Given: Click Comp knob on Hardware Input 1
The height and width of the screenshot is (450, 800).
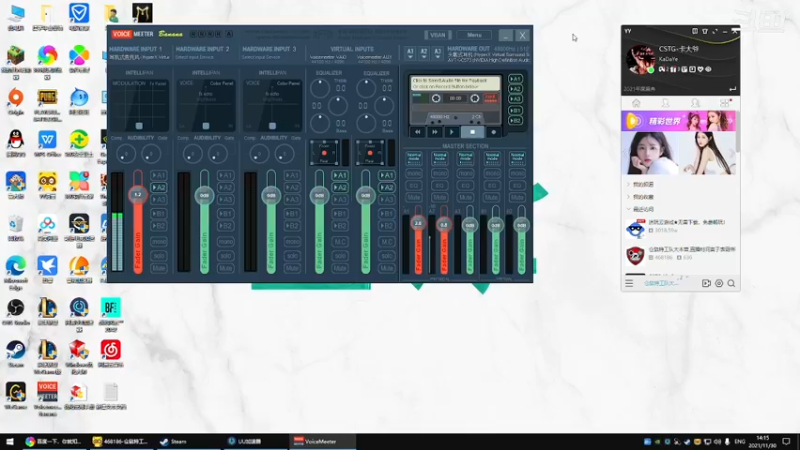Looking at the screenshot, I should [126, 154].
